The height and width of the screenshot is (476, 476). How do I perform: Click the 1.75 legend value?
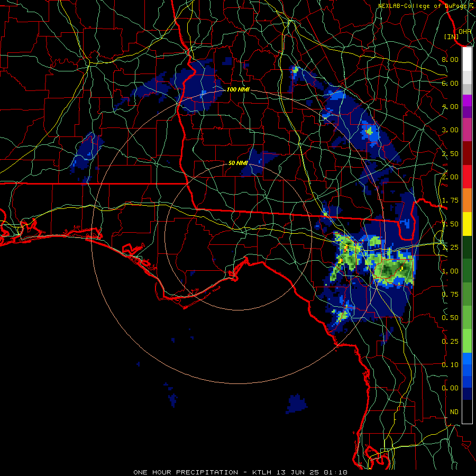click(450, 200)
